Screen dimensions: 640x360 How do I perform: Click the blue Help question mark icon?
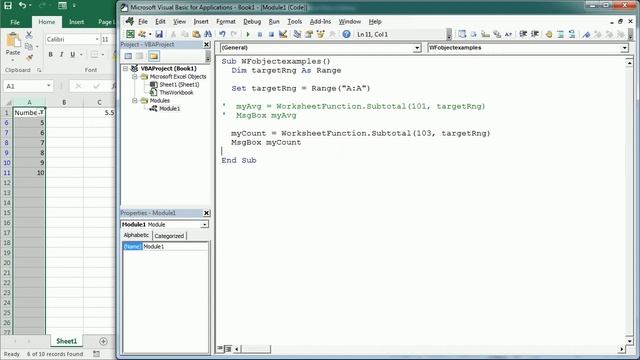click(346, 34)
